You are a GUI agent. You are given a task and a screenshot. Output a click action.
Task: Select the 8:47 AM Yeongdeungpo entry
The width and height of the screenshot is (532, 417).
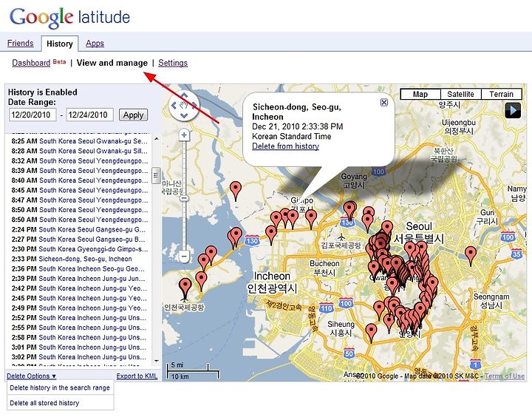coord(79,200)
